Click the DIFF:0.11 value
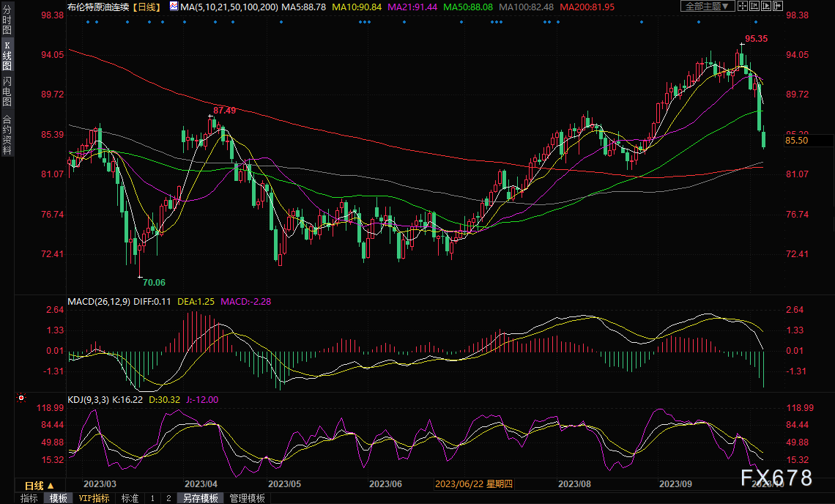The image size is (835, 504). pyautogui.click(x=152, y=302)
